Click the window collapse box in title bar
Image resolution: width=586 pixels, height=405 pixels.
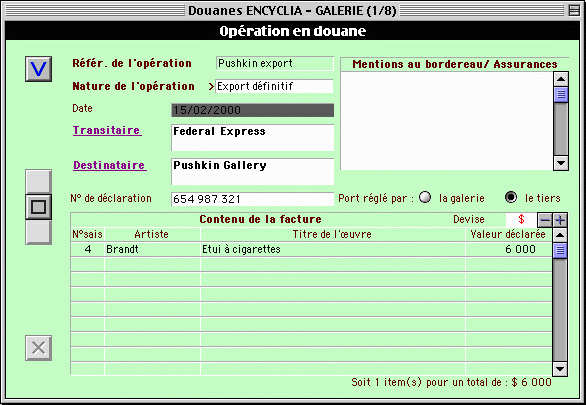[574, 10]
